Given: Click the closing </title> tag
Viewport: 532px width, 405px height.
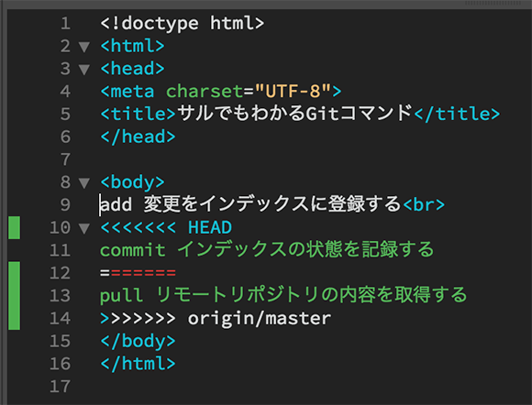Looking at the screenshot, I should pos(457,115).
